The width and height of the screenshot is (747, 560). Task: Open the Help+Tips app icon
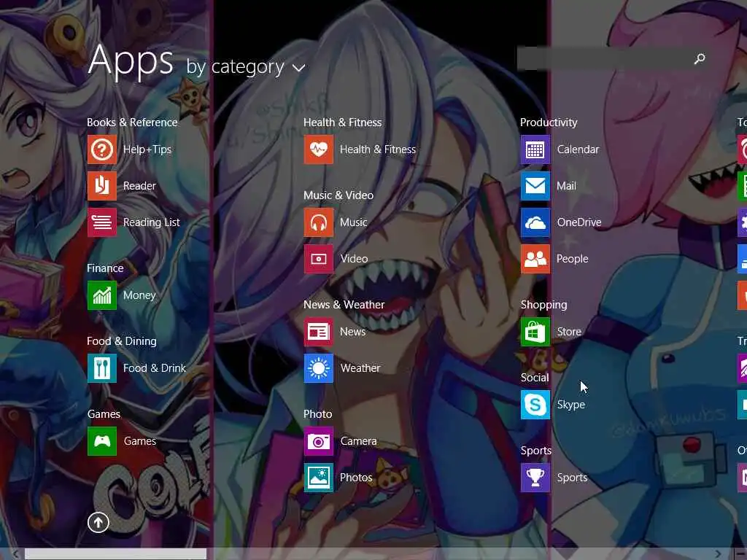click(x=102, y=149)
